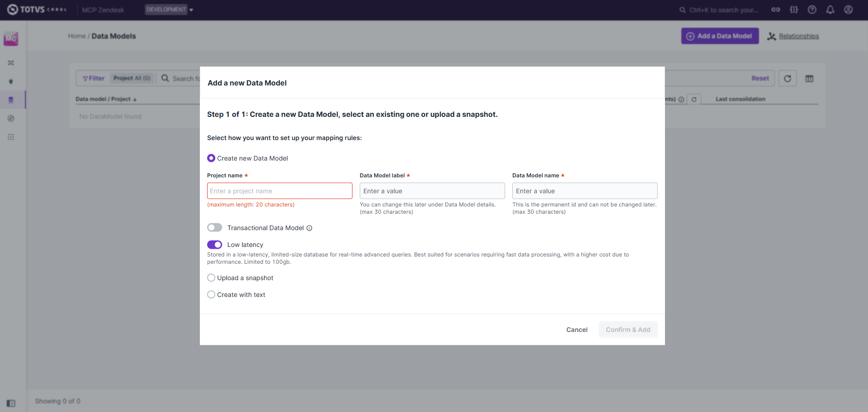Click the Confirm & Add button

628,330
